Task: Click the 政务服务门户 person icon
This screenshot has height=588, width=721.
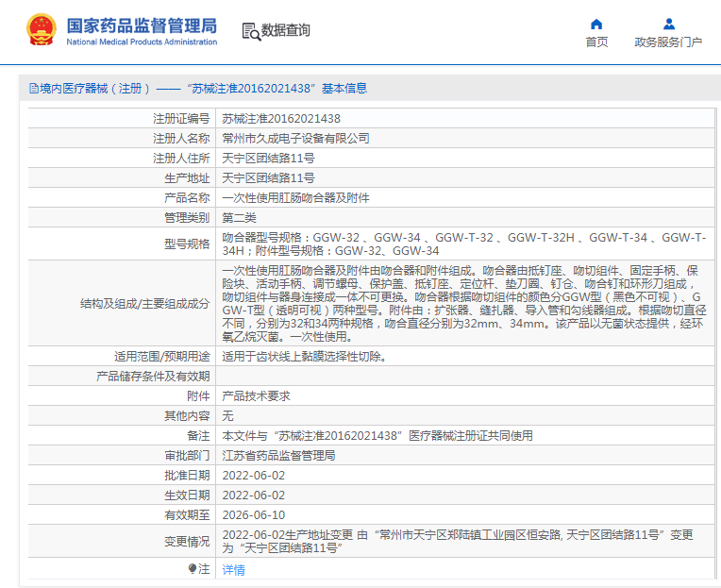Action: (669, 24)
